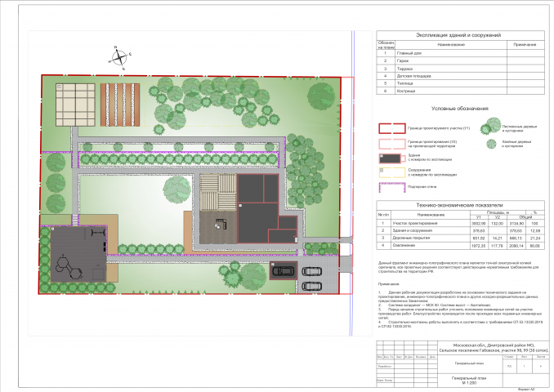Click the 'Участок проектирования' row name
This screenshot has width=554, height=392.
tap(415, 224)
